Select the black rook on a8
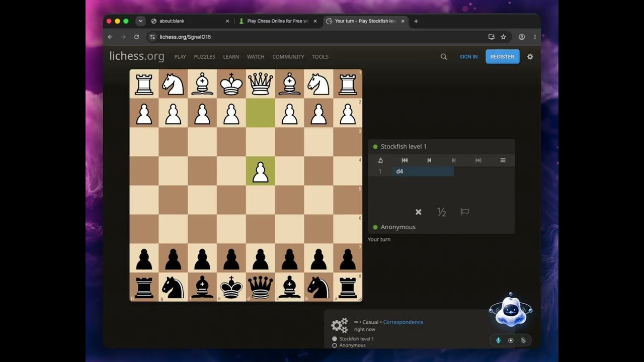 click(x=348, y=287)
